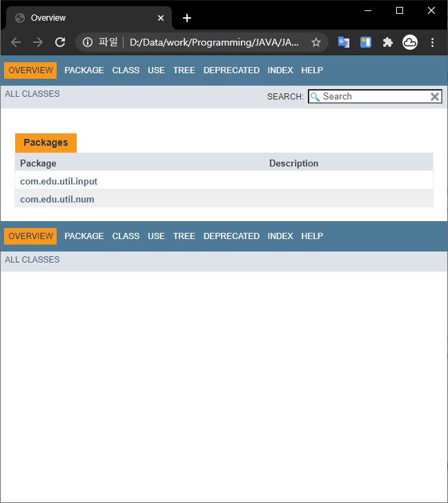The width and height of the screenshot is (448, 503).
Task: Close the Overview browser tab
Action: tap(161, 18)
